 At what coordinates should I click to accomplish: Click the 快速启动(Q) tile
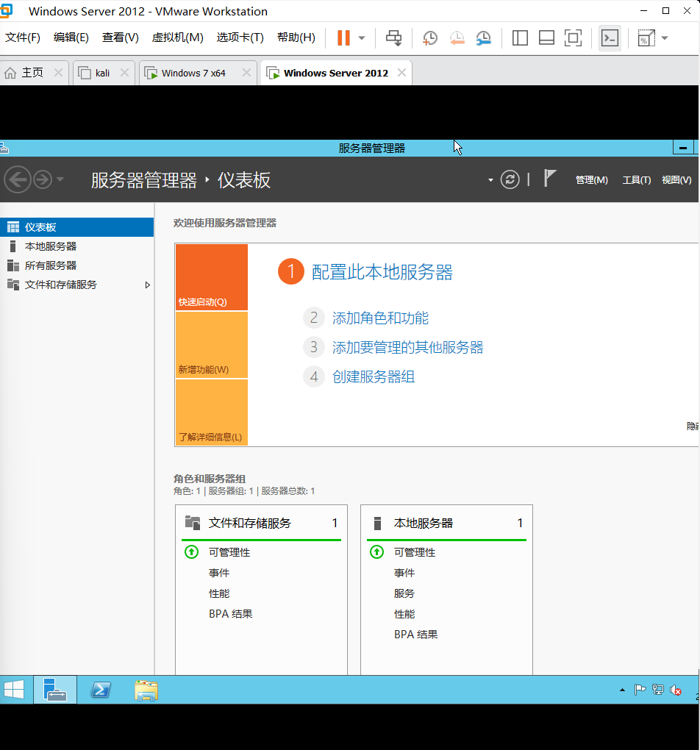click(x=212, y=277)
